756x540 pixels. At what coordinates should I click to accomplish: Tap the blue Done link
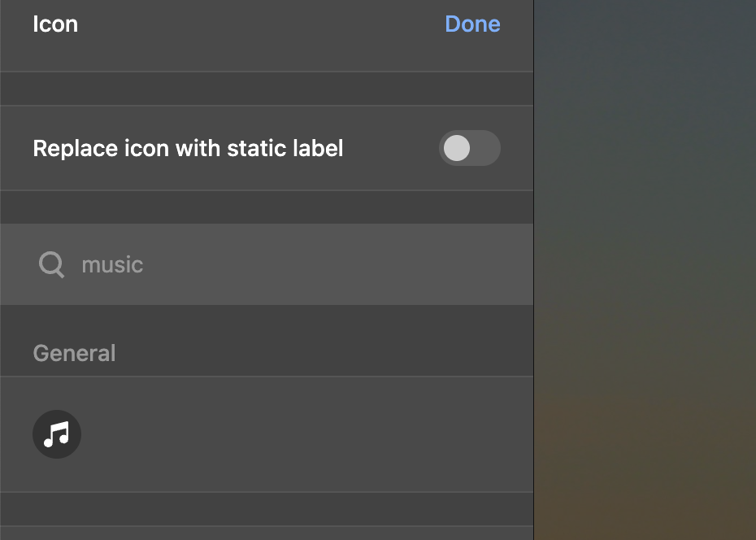tap(472, 24)
